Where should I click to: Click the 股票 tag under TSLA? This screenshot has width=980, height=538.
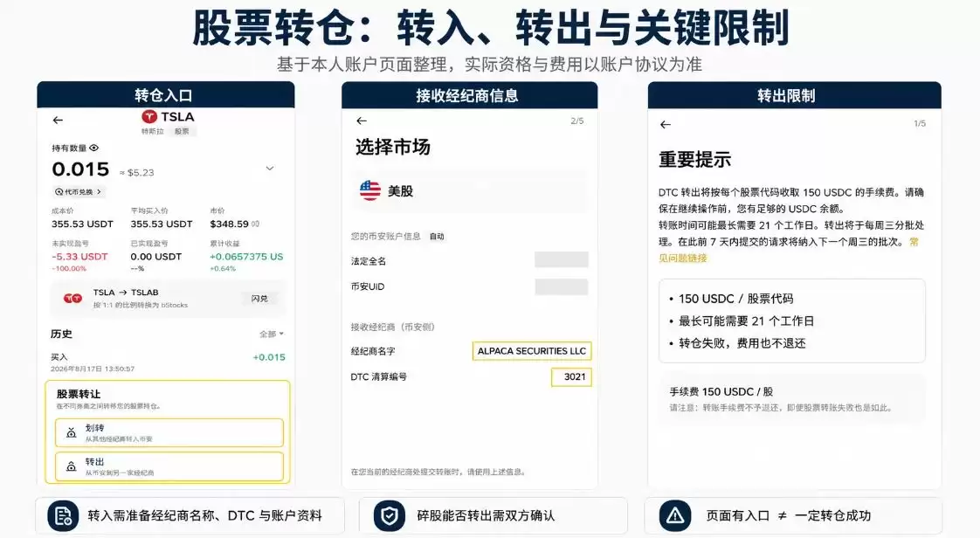[182, 131]
